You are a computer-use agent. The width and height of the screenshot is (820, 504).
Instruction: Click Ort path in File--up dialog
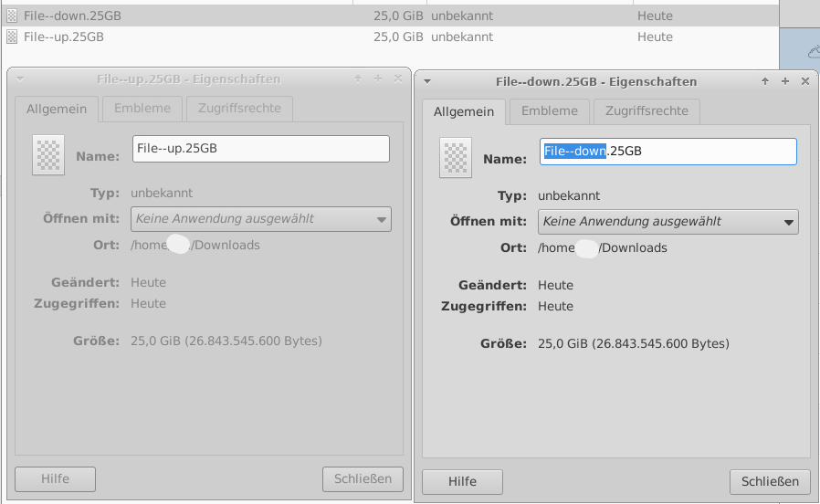tap(195, 246)
